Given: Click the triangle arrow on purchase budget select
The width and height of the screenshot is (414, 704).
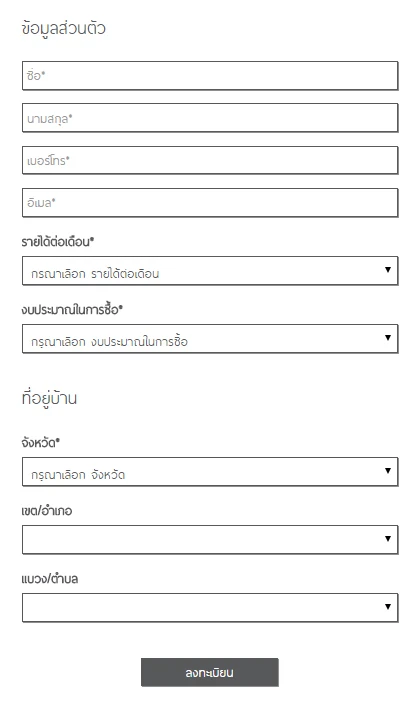Looking at the screenshot, I should coord(388,337).
